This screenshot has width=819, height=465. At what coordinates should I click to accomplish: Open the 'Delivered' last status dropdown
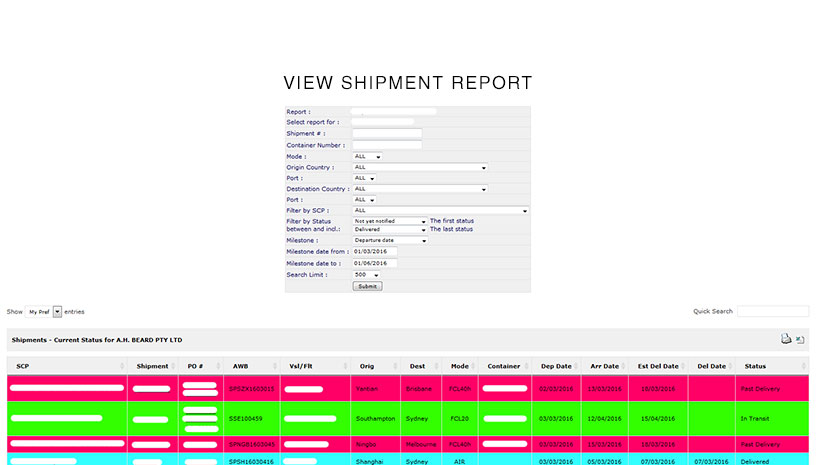(x=390, y=229)
